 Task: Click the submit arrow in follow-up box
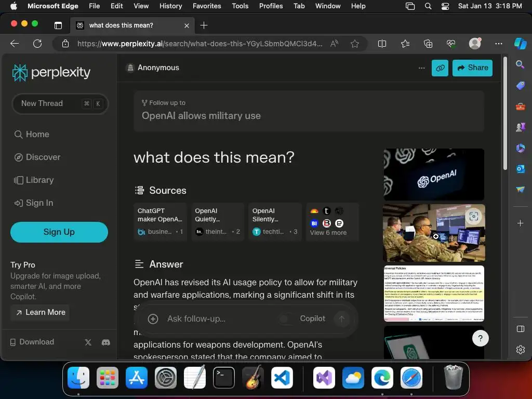tap(342, 319)
